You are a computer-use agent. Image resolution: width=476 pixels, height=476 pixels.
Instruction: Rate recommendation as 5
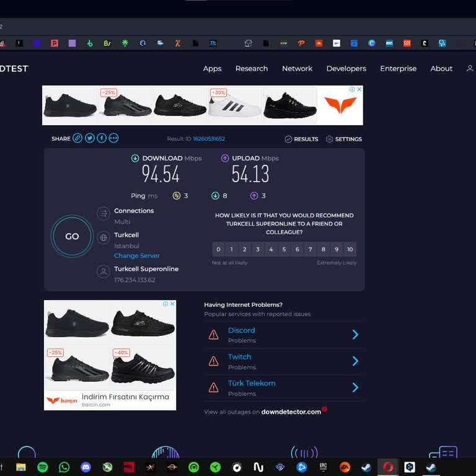pyautogui.click(x=284, y=249)
